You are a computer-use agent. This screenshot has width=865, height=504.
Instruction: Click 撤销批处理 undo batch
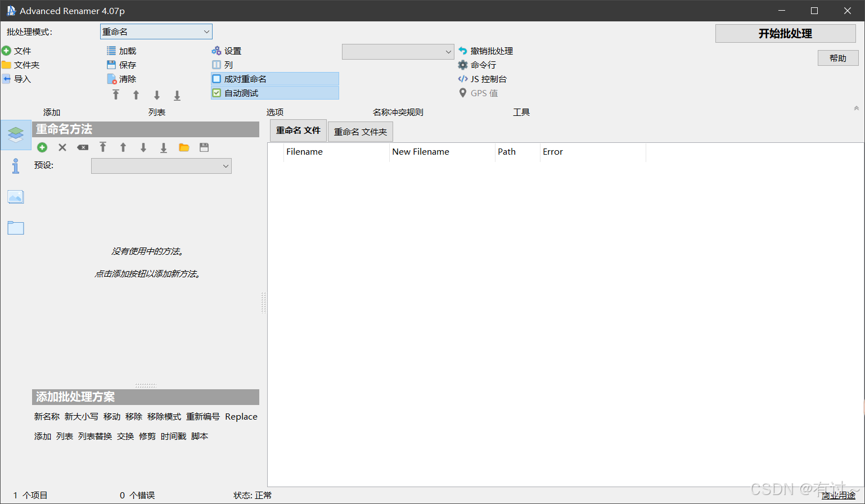[485, 51]
